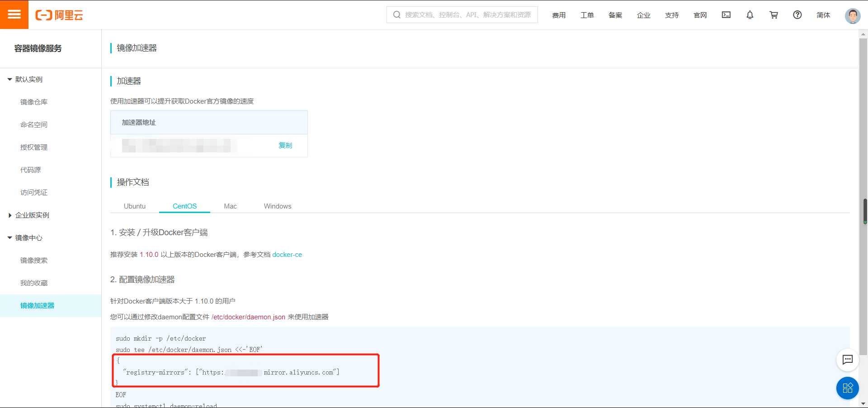Screen dimensions: 868x408
Task: Select 镜像加速器 in the sidebar
Action: coord(37,306)
